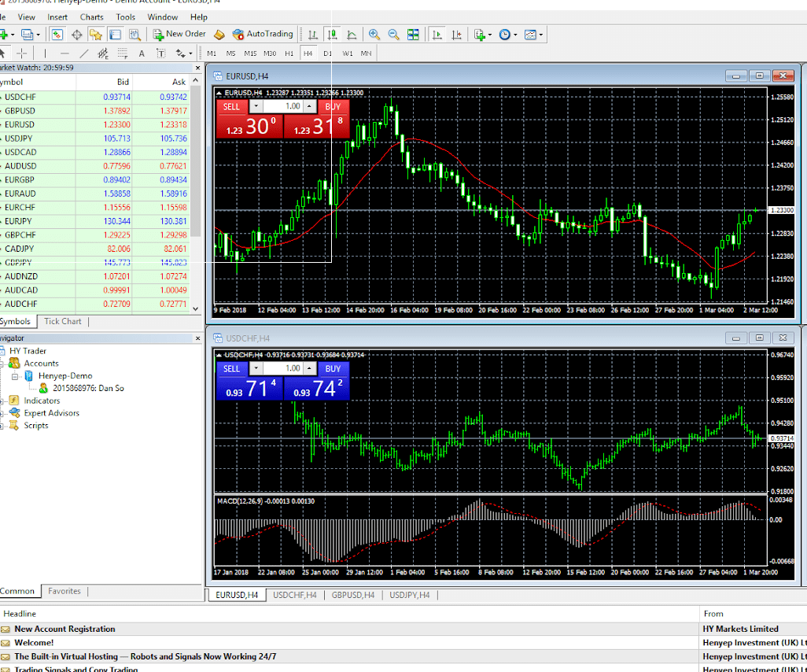807x672 pixels.
Task: Open the View menu
Action: (x=26, y=17)
